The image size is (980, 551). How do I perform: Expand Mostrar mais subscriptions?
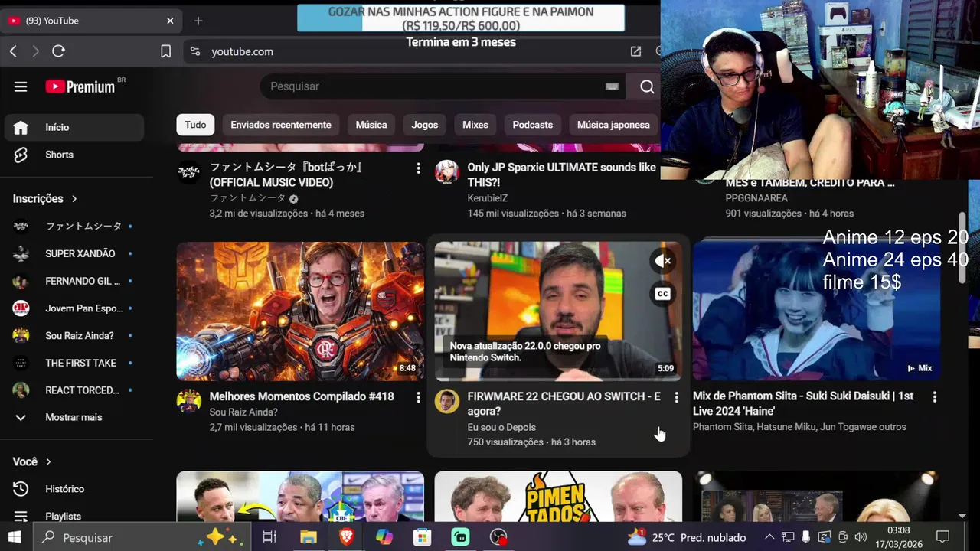tap(73, 417)
